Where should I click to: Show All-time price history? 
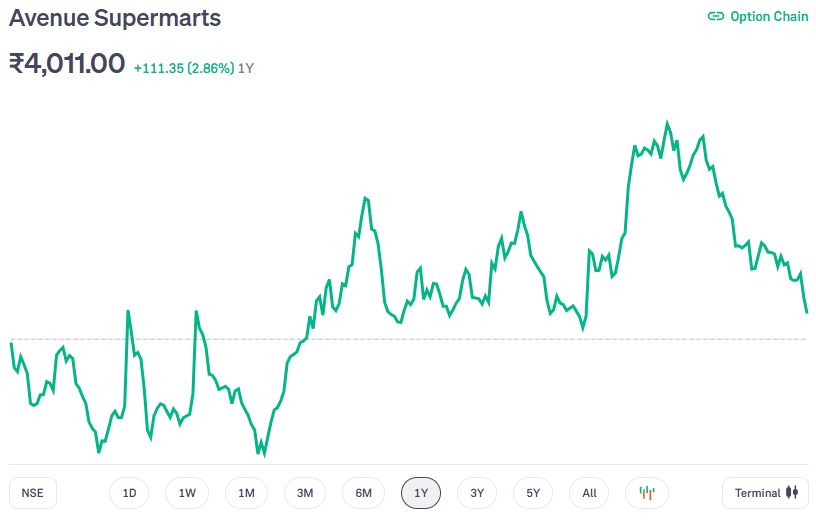click(x=589, y=493)
